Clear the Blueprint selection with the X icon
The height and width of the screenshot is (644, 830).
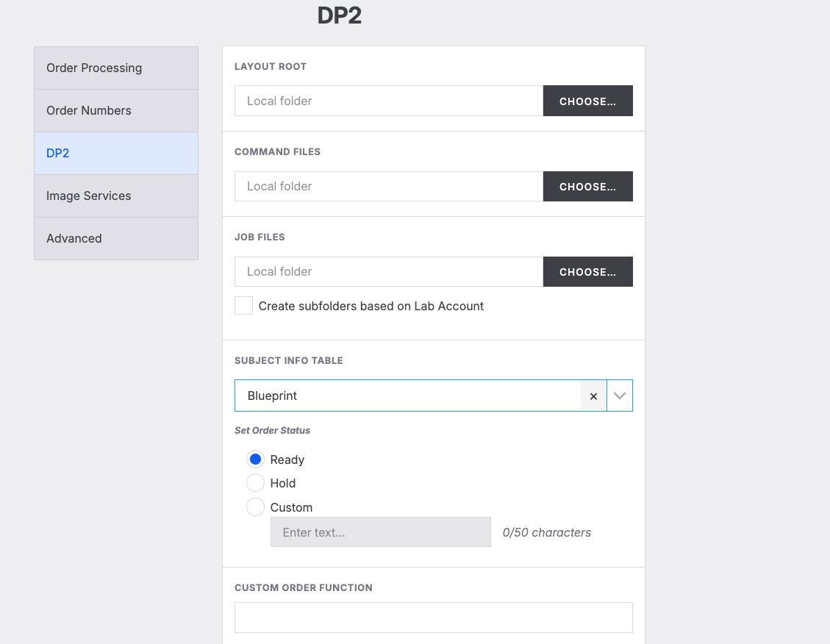[593, 396]
